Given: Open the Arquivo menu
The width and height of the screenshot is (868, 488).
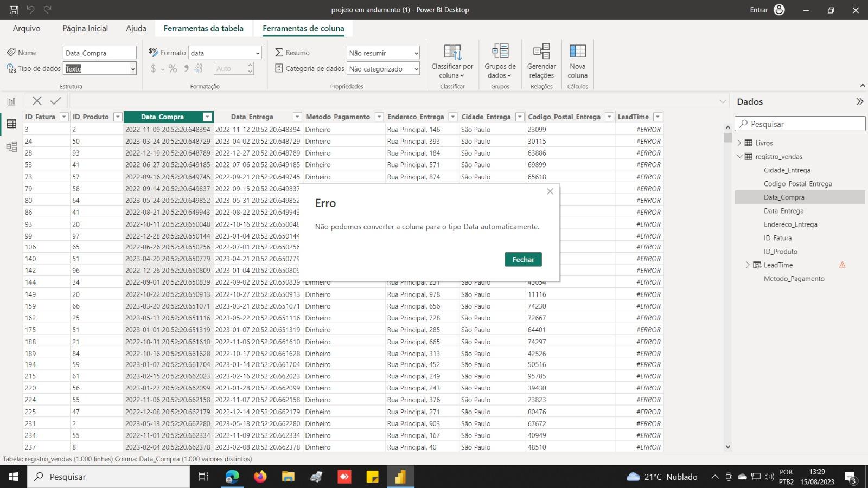Looking at the screenshot, I should tap(27, 28).
